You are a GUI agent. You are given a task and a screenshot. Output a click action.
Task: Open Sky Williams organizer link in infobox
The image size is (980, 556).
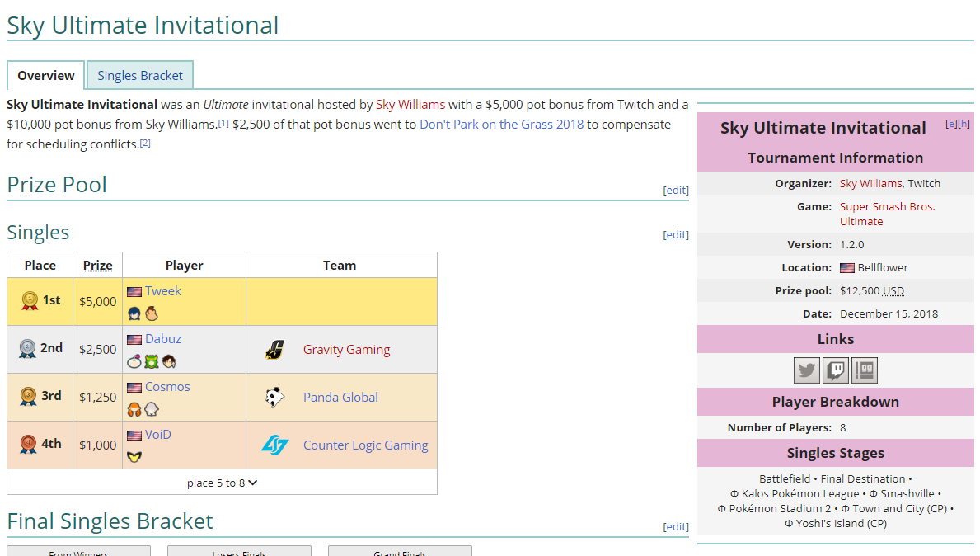click(x=870, y=184)
